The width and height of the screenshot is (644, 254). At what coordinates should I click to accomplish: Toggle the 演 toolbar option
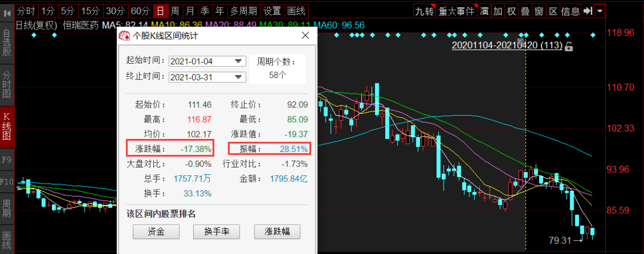pos(484,11)
